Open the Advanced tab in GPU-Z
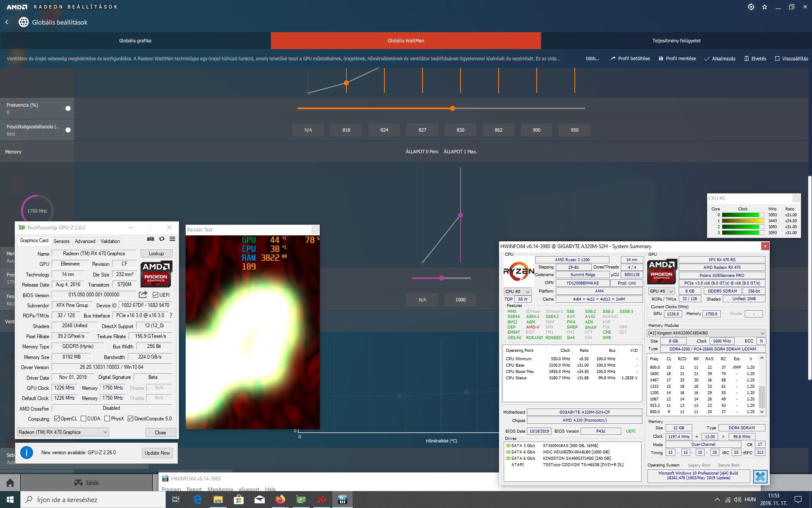This screenshot has width=812, height=508. coord(85,241)
